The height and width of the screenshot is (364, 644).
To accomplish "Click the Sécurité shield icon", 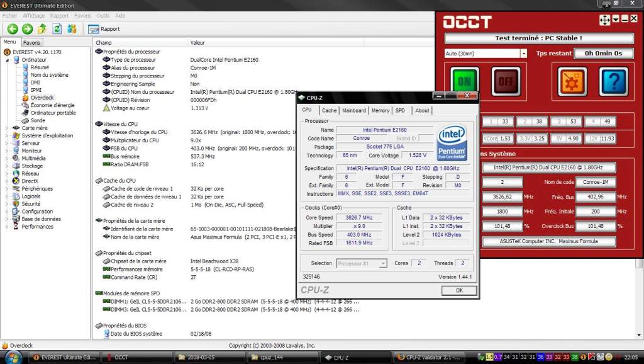I will pos(16,203).
